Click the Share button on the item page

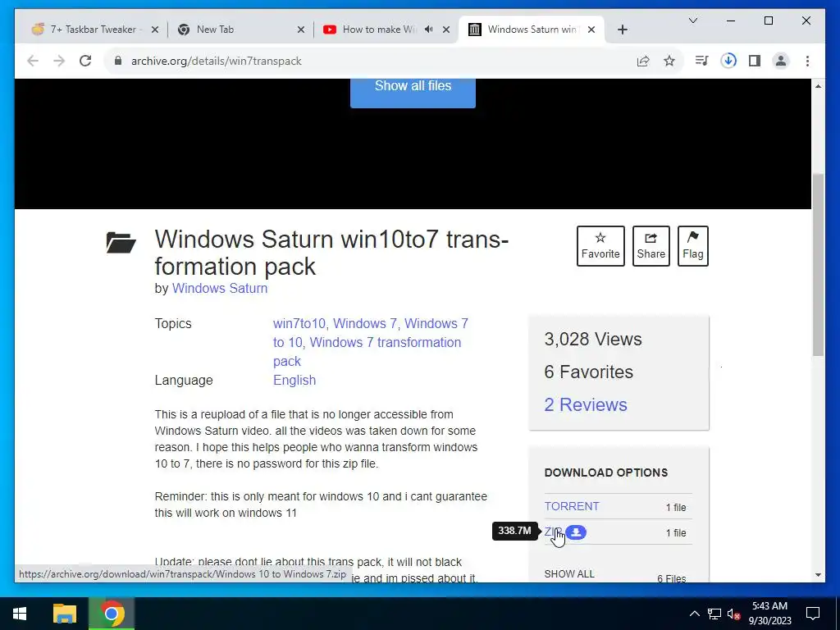651,246
